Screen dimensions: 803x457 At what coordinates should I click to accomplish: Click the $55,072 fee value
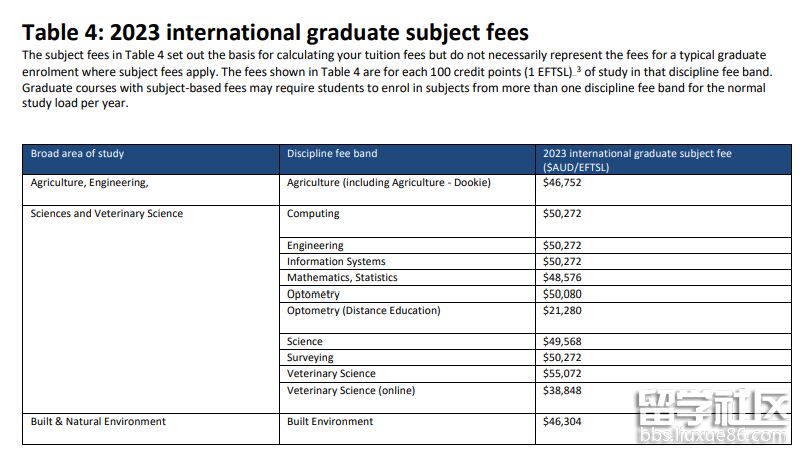[x=561, y=373]
